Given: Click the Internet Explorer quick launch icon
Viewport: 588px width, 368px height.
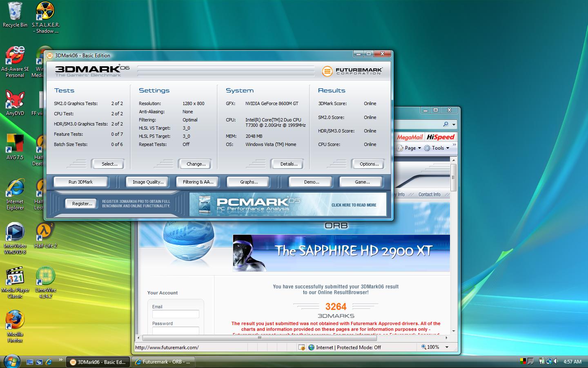Looking at the screenshot, I should [49, 362].
